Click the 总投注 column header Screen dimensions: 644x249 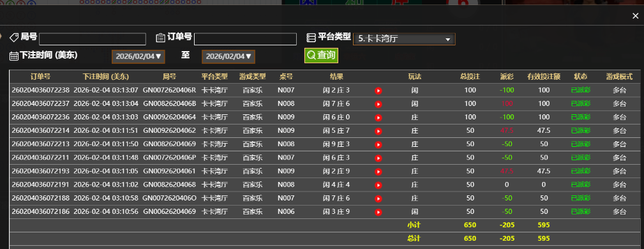[470, 77]
